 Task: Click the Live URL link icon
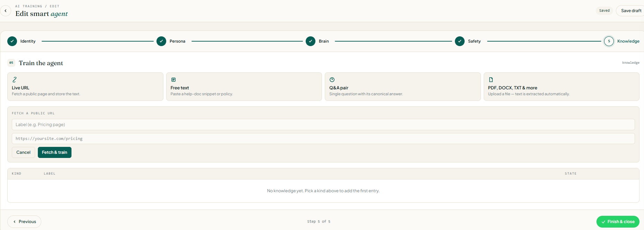pos(15,80)
